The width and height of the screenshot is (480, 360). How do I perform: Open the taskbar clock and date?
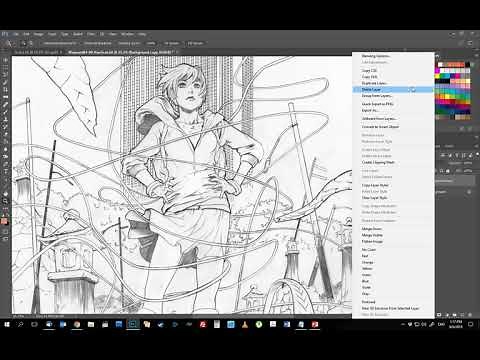455,324
